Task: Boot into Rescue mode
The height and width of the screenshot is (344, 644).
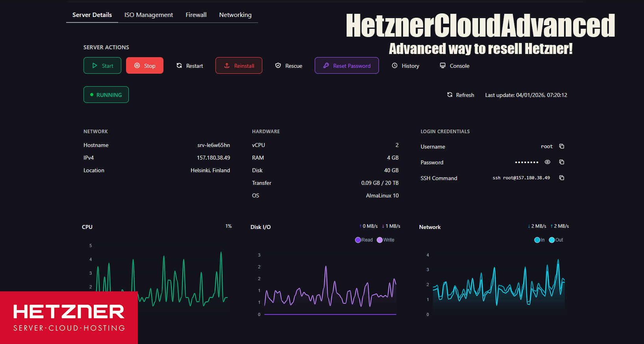Action: tap(289, 65)
